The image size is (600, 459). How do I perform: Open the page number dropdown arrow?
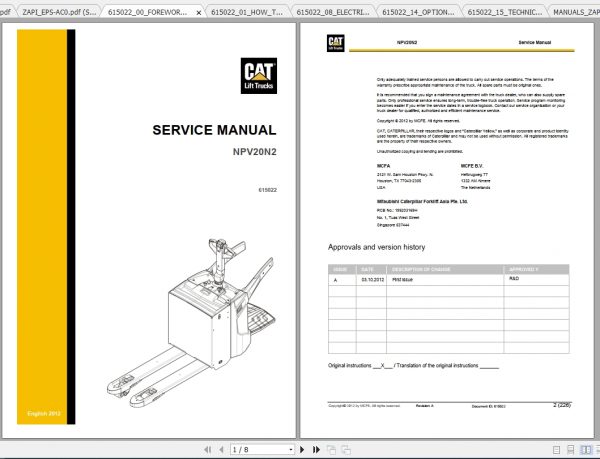click(291, 450)
